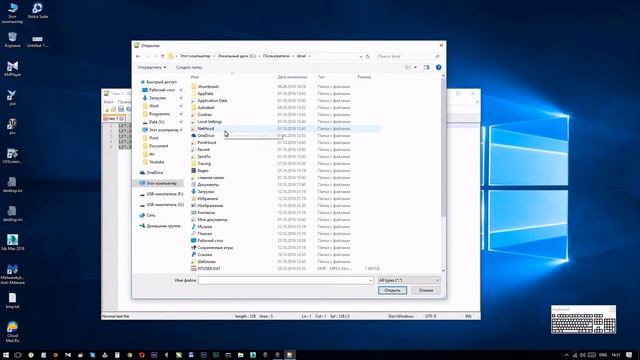Select Локальный диск (C:) in address path
640x360 pixels.
tap(237, 56)
